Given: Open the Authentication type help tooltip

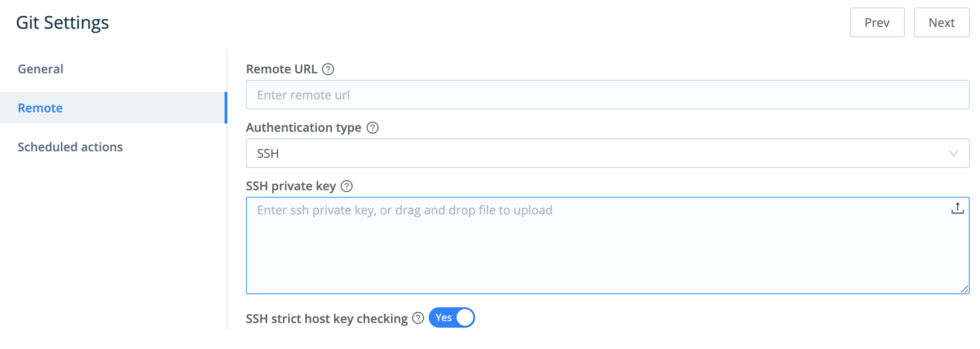Looking at the screenshot, I should [x=372, y=128].
